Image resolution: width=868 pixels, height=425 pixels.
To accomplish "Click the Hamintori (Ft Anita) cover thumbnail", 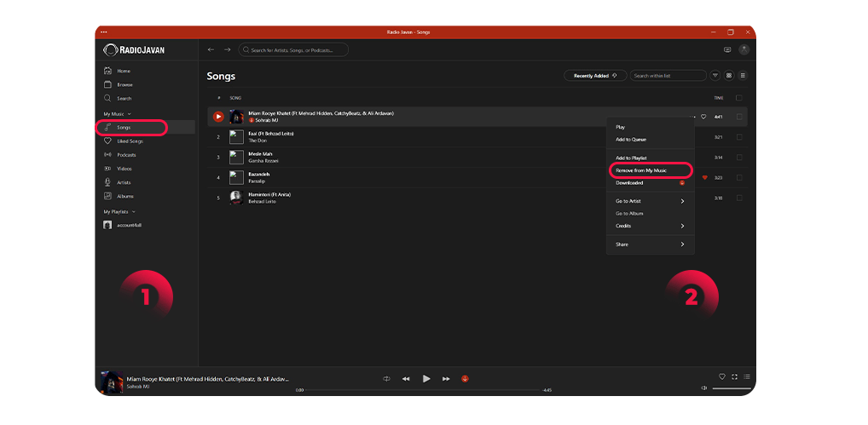I will [x=236, y=198].
